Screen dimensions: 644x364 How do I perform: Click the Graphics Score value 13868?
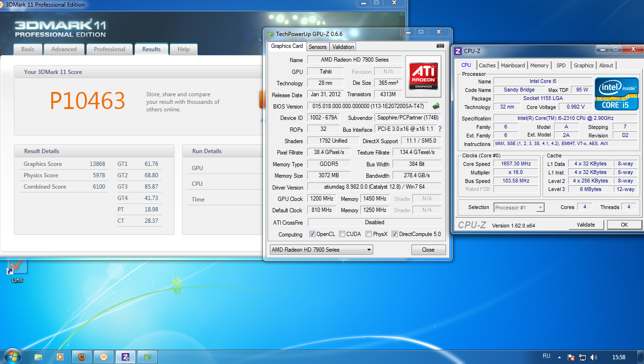coord(97,164)
